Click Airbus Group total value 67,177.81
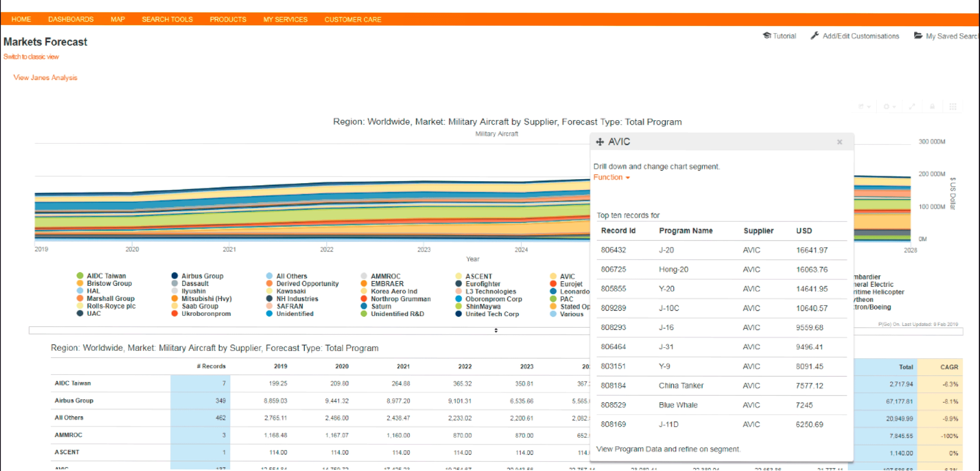The height and width of the screenshot is (471, 980). tap(899, 402)
